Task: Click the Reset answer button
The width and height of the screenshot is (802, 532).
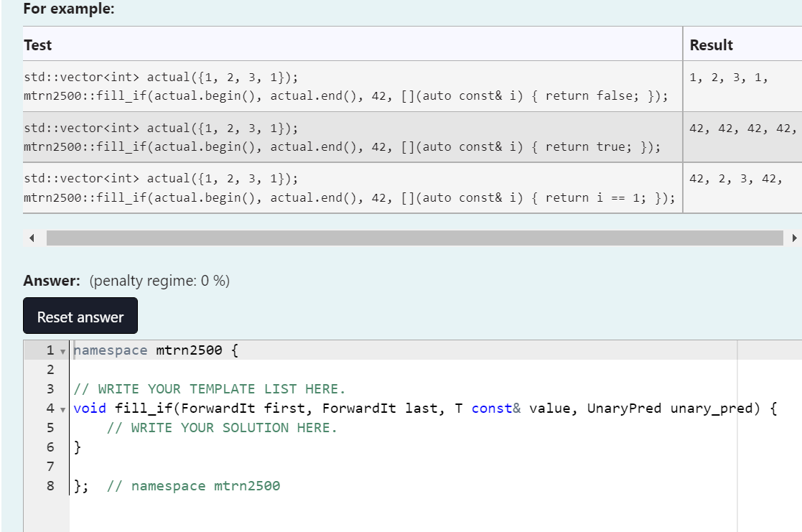Action: (x=80, y=315)
